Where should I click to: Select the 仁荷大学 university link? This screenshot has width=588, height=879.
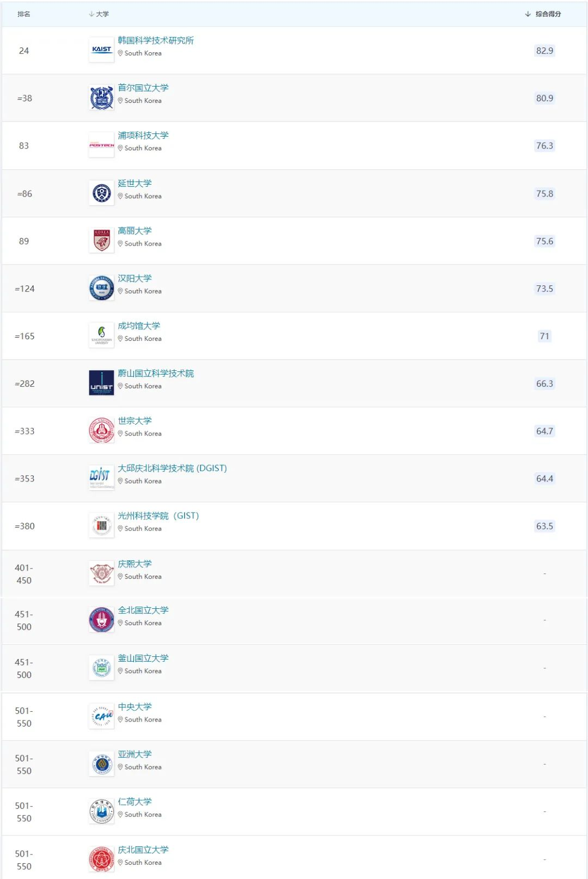(134, 802)
